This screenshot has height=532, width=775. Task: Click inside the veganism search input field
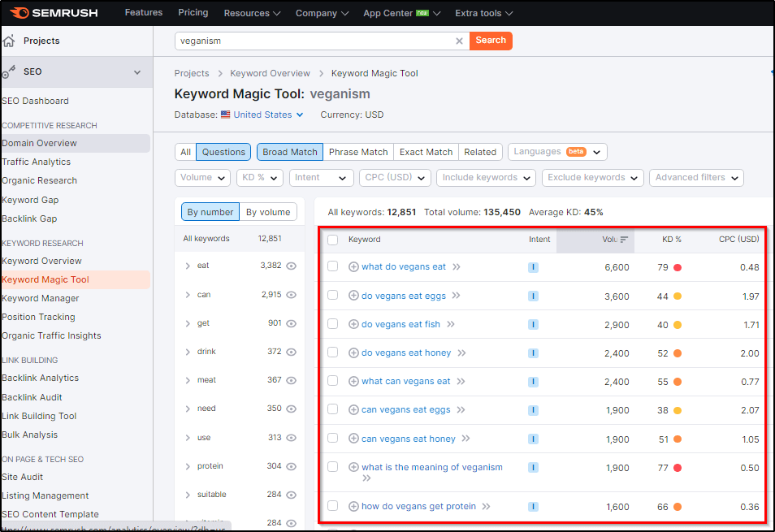pos(309,41)
